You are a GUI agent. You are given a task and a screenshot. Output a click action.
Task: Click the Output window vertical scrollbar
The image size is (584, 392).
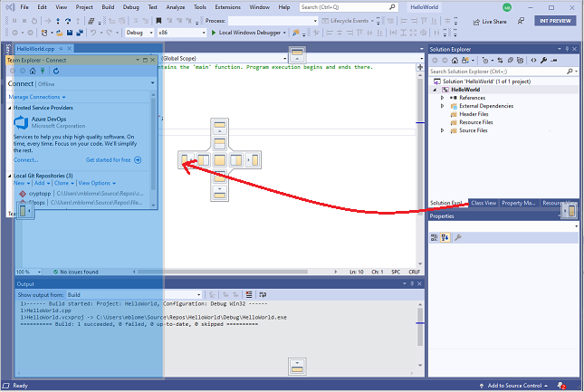point(420,334)
